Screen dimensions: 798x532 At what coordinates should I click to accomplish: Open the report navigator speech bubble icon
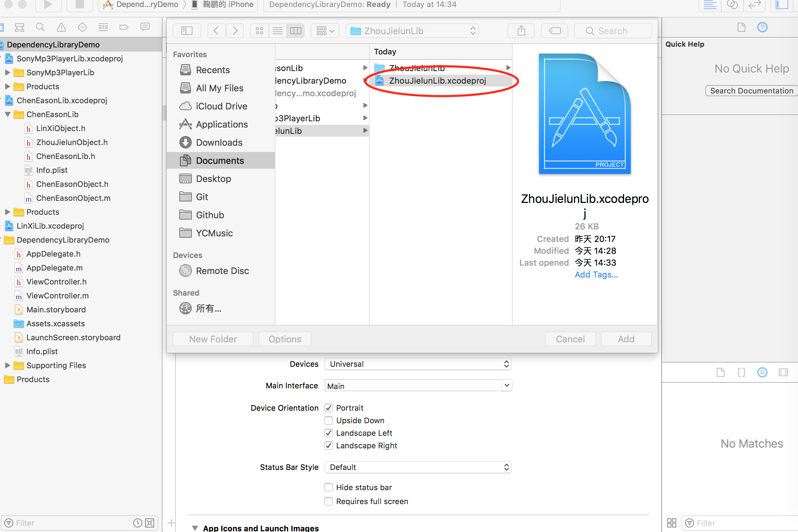[x=145, y=27]
